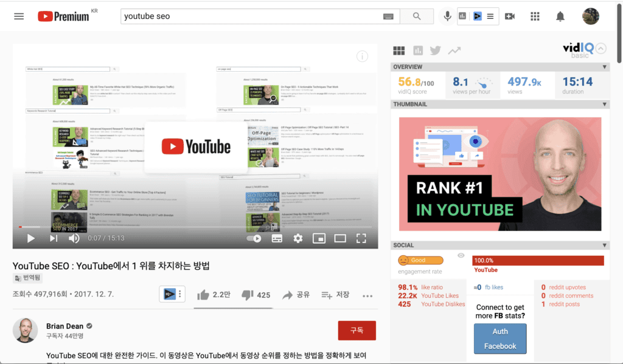
Task: Click the 100.0% YouTube red bar
Action: (x=538, y=261)
